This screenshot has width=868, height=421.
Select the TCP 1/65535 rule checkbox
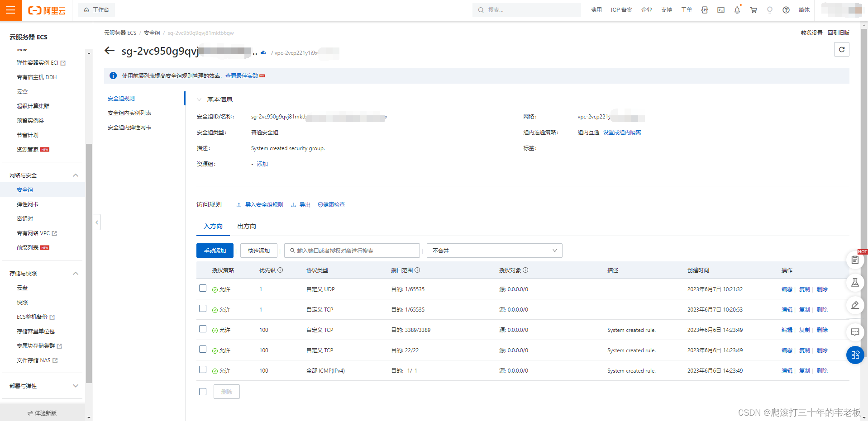coord(203,308)
